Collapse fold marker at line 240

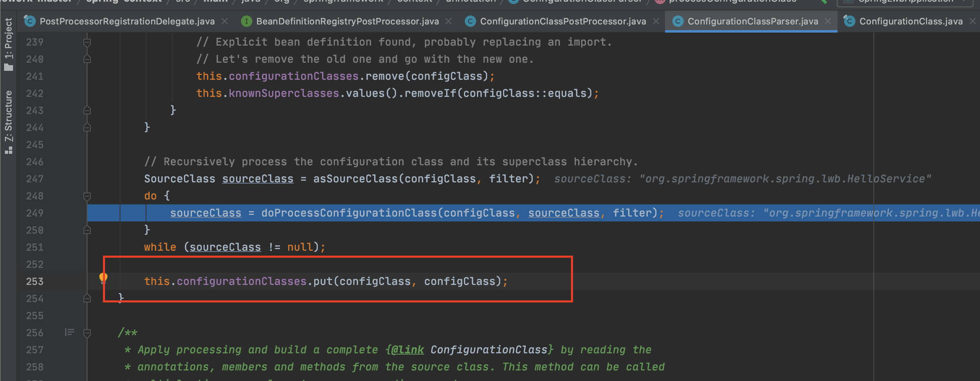(x=87, y=59)
